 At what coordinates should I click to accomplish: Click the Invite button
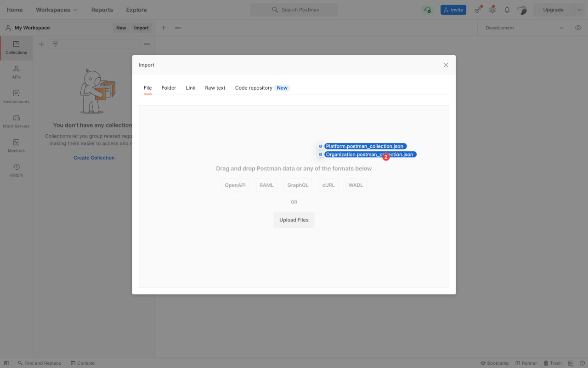(453, 10)
